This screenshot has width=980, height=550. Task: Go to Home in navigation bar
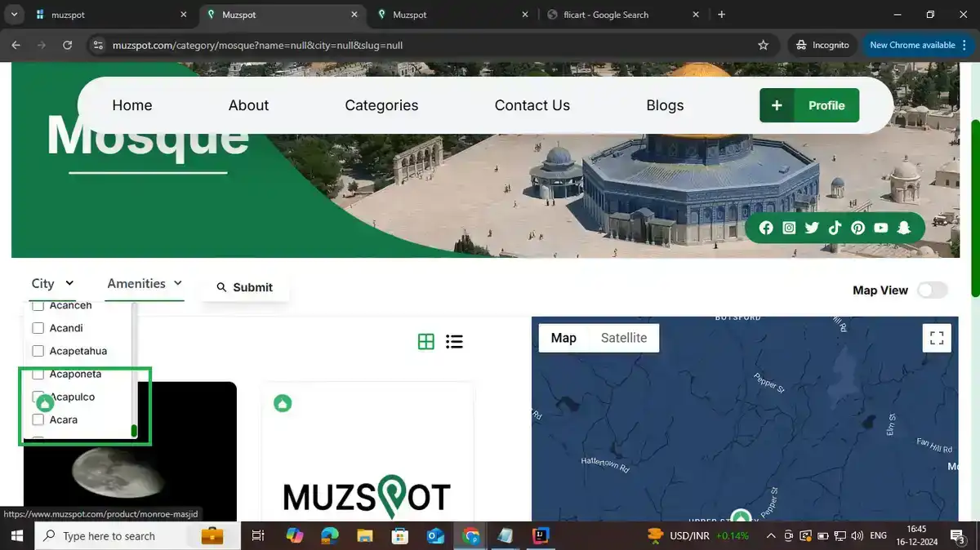(132, 105)
